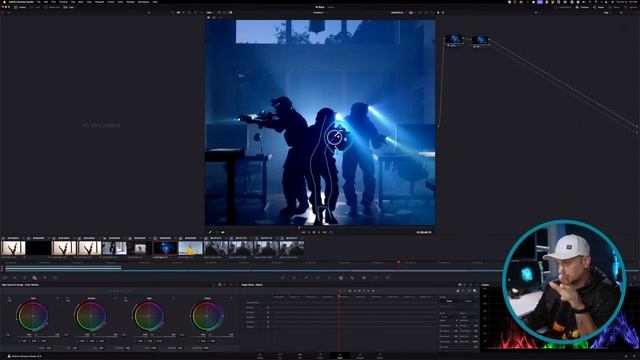Click the Dark zone color wheel
The image size is (640, 360).
pos(32,316)
